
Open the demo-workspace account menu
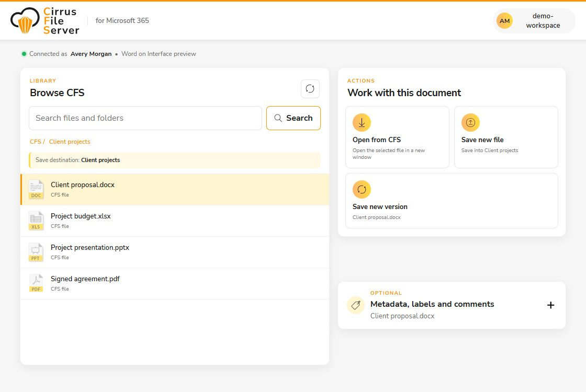[534, 21]
